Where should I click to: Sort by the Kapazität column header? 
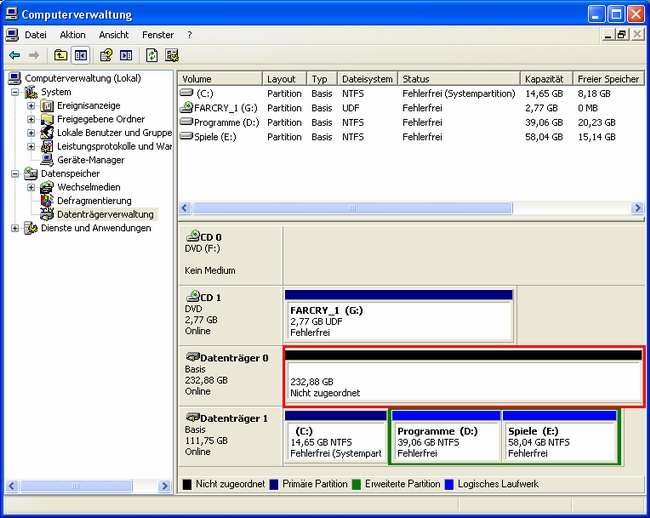[546, 79]
